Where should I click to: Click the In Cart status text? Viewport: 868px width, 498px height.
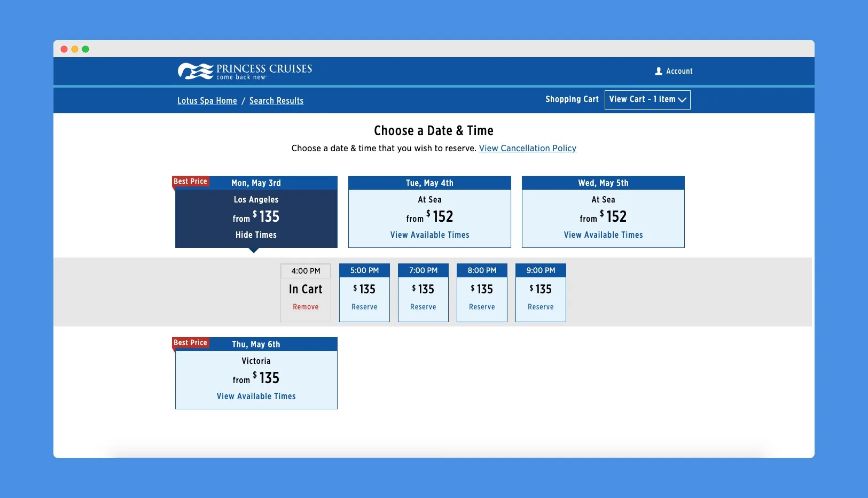click(x=306, y=289)
